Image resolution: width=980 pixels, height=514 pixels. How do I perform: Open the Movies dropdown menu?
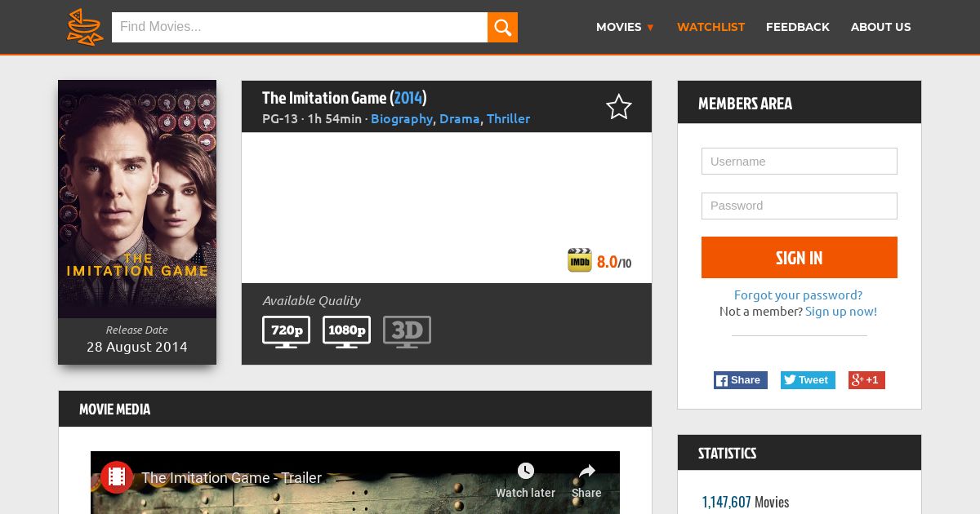[x=625, y=27]
